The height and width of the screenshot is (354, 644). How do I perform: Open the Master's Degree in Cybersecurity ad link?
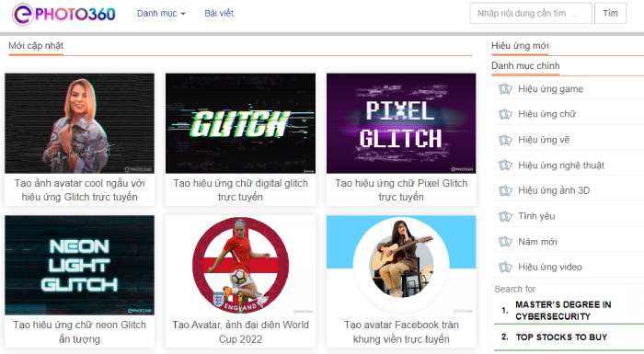pos(563,311)
